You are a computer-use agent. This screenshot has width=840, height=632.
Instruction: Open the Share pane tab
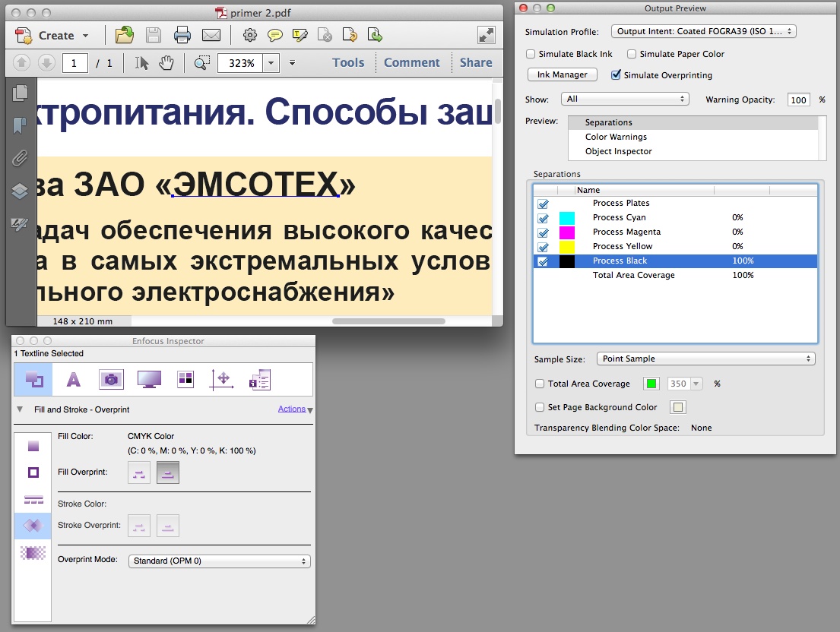pyautogui.click(x=476, y=62)
